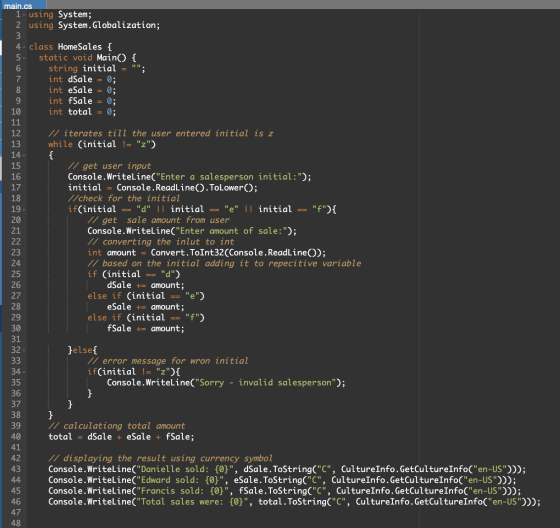Image resolution: width=560 pixels, height=528 pixels.
Task: Click 'else if (initial == "f")' line
Action: pos(146,318)
